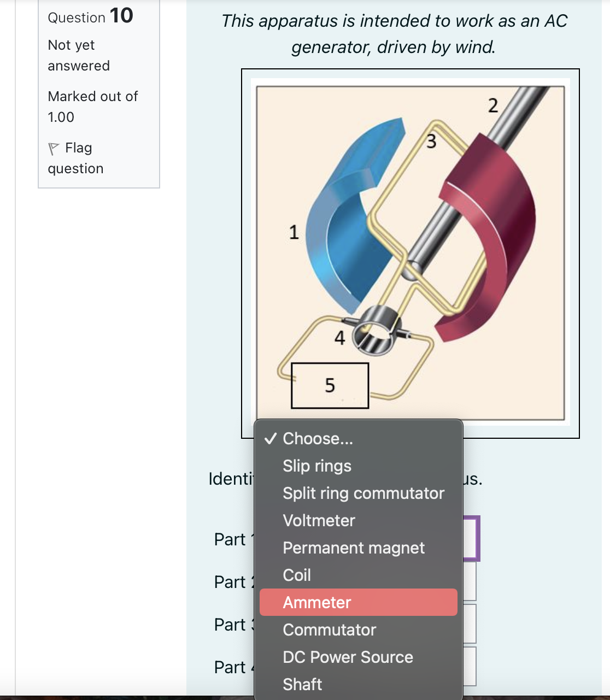Click the box labeled 5 in the diagram
This screenshot has height=700, width=610.
click(330, 385)
